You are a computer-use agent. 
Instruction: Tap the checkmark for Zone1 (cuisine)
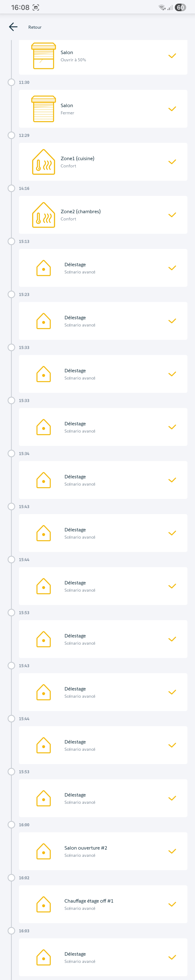pos(172,162)
